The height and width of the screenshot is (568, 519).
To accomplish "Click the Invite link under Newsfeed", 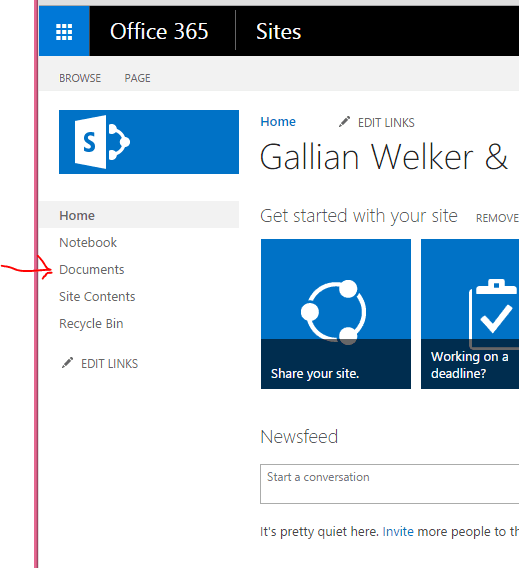I will coord(398,531).
